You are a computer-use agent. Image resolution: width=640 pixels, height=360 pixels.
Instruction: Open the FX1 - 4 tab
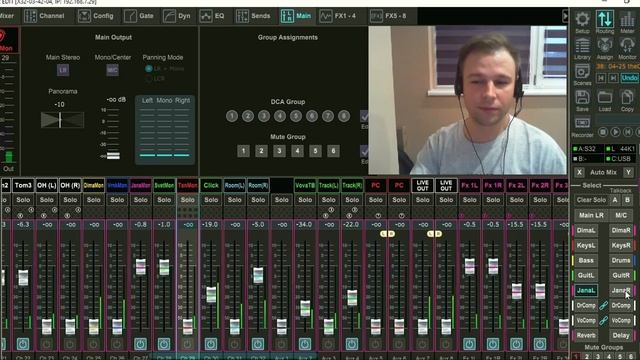(x=338, y=16)
